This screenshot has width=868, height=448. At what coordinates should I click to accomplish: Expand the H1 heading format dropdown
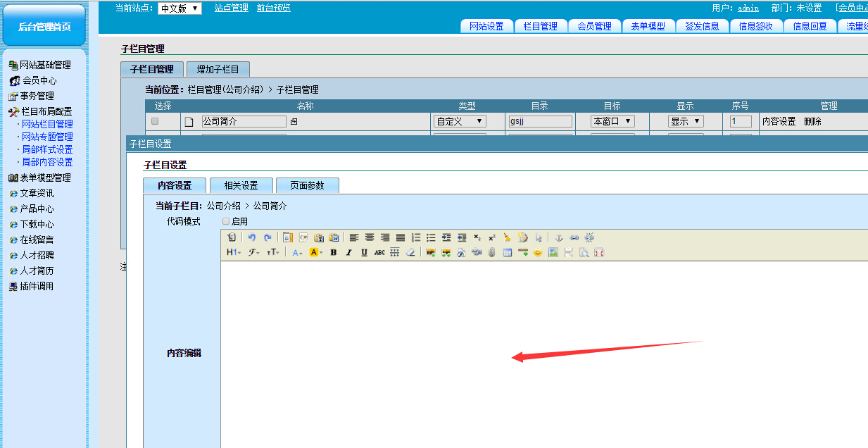pyautogui.click(x=234, y=252)
